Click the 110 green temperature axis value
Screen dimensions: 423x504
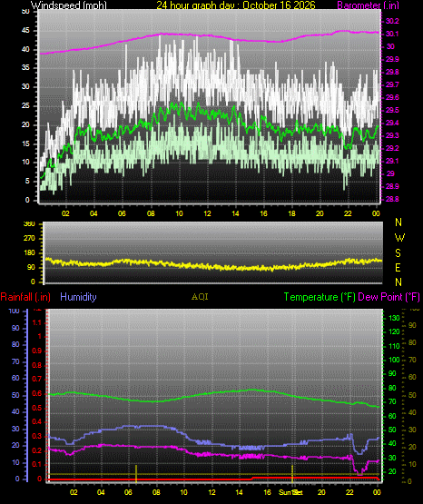pyautogui.click(x=394, y=347)
